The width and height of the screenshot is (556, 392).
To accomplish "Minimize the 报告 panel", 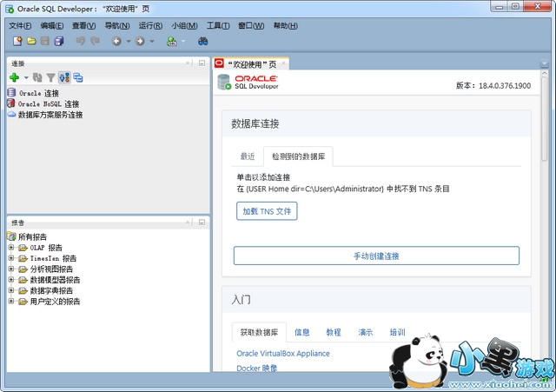I will (202, 222).
